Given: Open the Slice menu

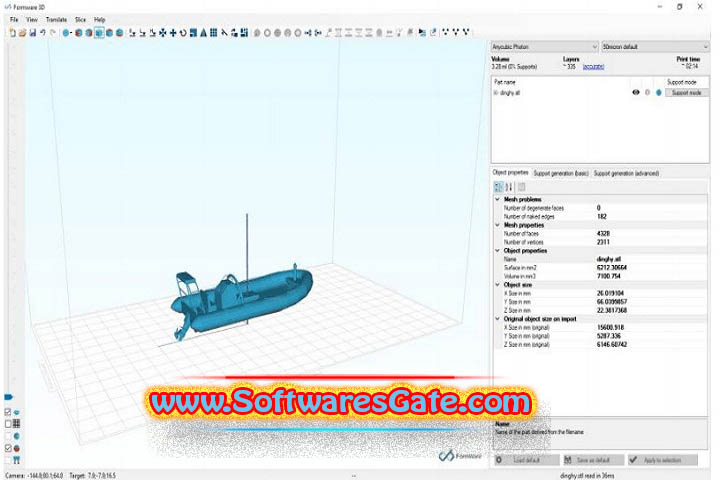Looking at the screenshot, I should point(80,20).
